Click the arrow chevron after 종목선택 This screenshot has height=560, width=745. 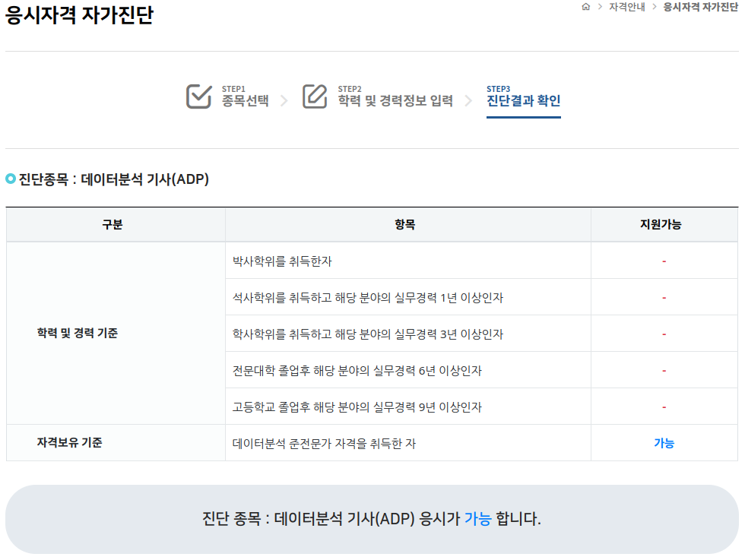[x=284, y=101]
